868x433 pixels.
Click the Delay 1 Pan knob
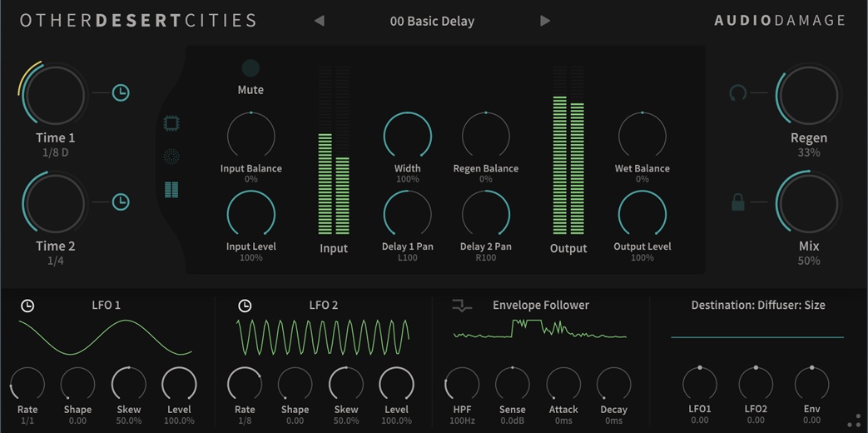tap(408, 214)
